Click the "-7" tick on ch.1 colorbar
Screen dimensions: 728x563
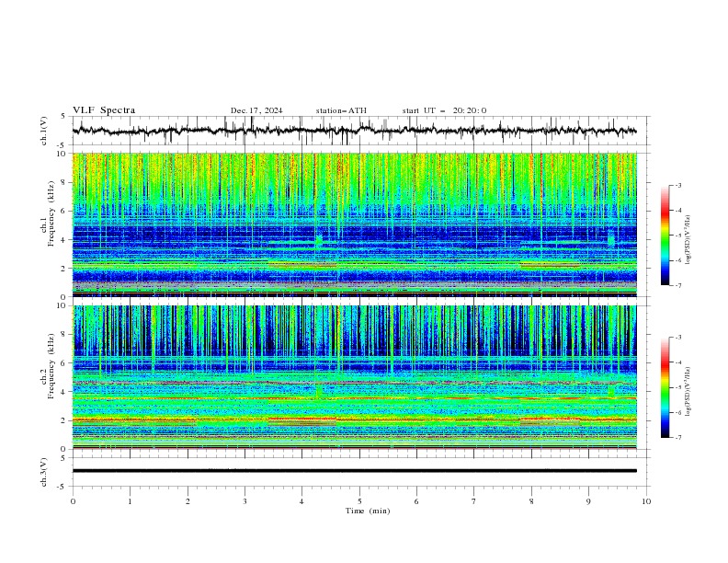click(x=678, y=285)
